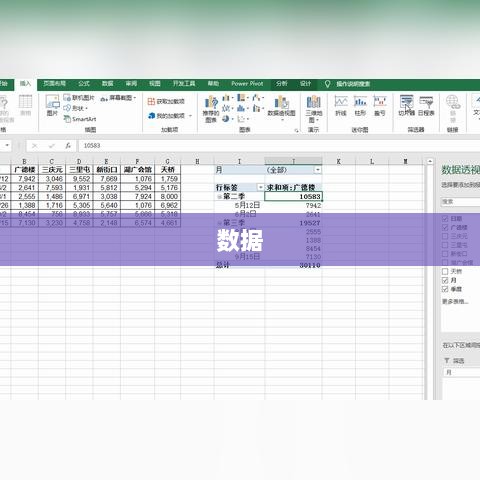Insert a slicer with the 切片器 icon
This screenshot has width=480, height=480.
tap(406, 101)
